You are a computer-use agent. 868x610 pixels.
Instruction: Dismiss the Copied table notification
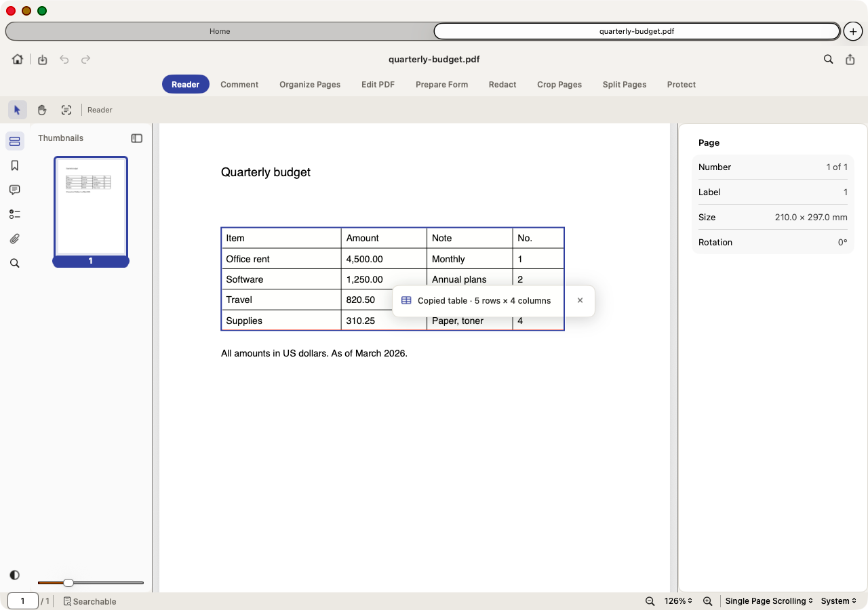click(580, 300)
